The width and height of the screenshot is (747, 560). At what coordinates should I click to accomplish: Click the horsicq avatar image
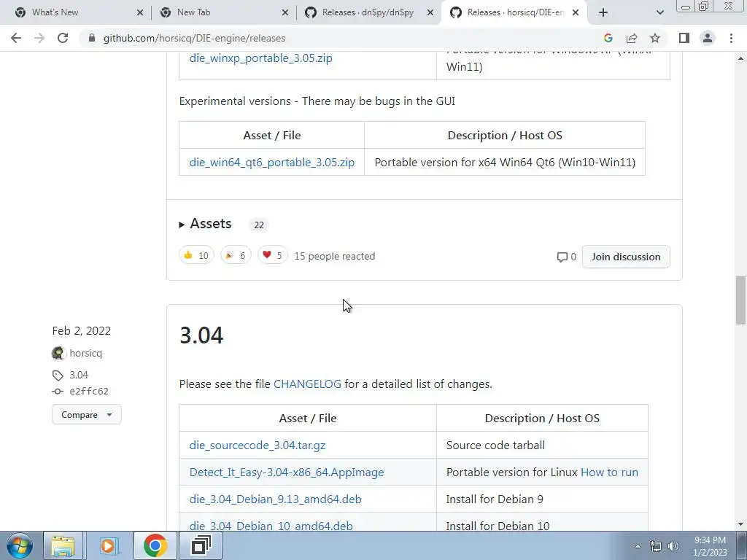(58, 354)
